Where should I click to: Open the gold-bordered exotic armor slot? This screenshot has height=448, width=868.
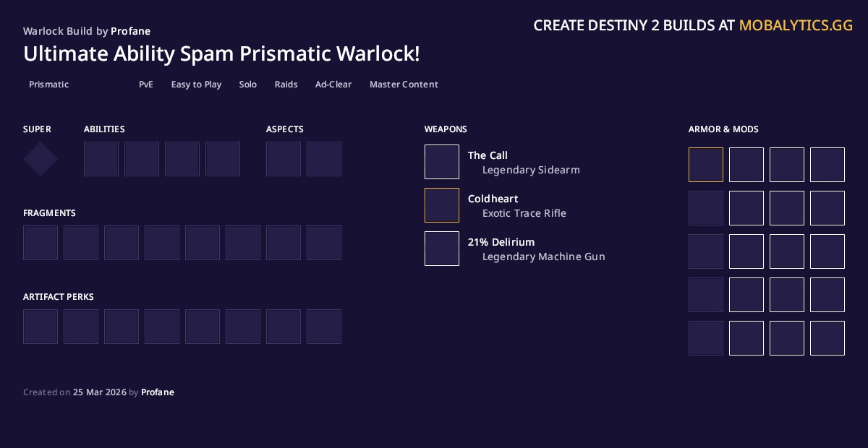pos(706,165)
